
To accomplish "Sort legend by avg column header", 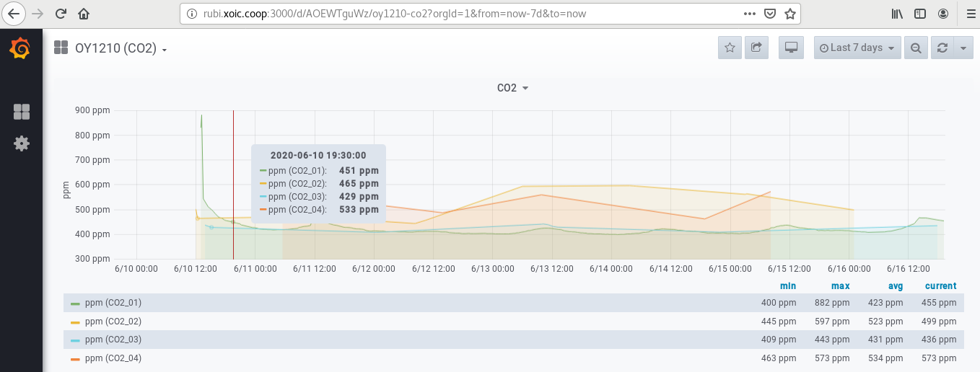I will pos(894,286).
